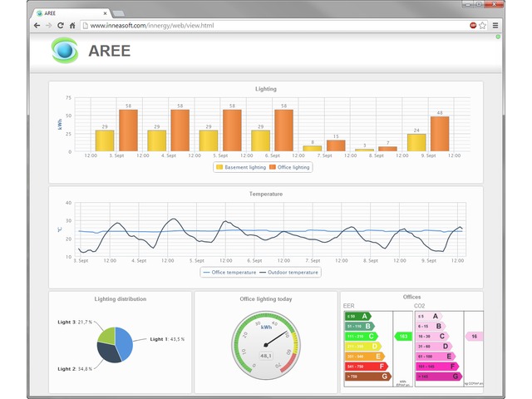Click the browser forward arrow
Viewport: 532px width, 399px height.
48,26
